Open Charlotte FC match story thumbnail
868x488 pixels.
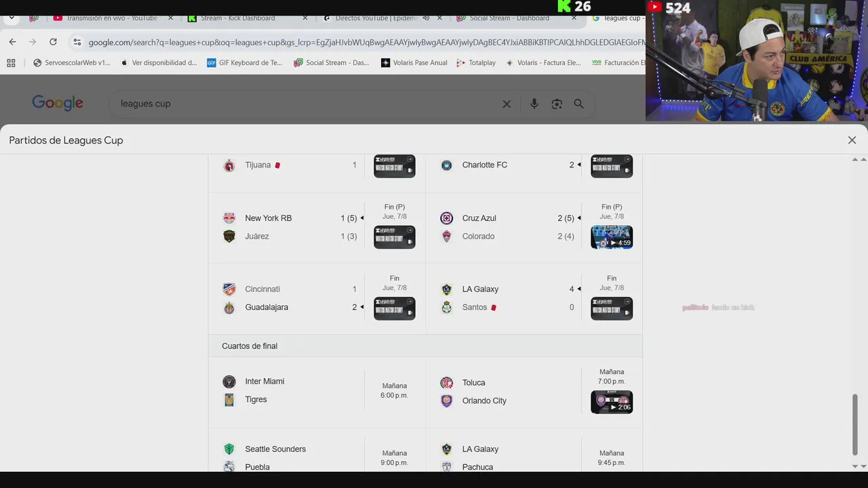click(x=612, y=166)
